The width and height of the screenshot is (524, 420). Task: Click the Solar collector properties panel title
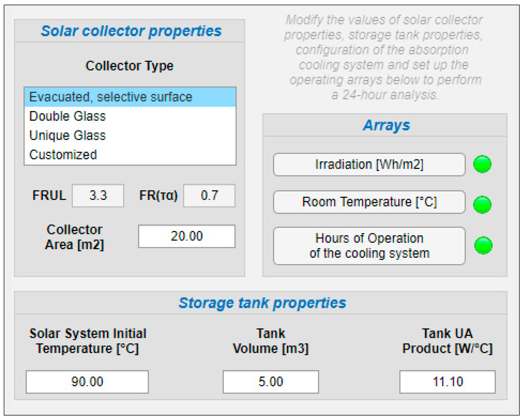[131, 31]
